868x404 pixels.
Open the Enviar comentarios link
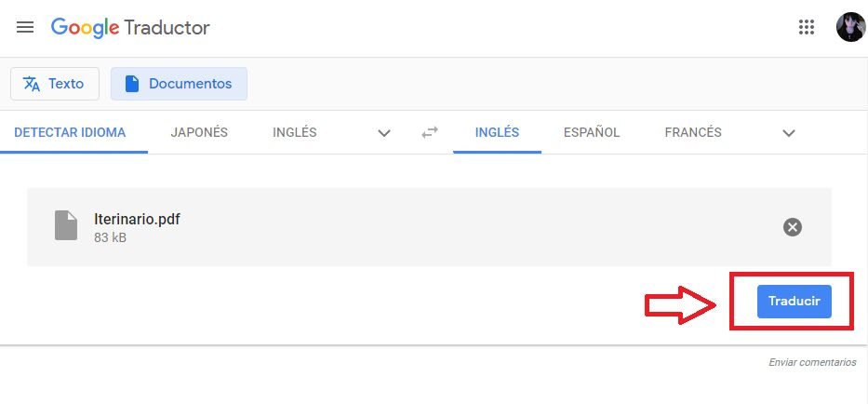pos(812,362)
